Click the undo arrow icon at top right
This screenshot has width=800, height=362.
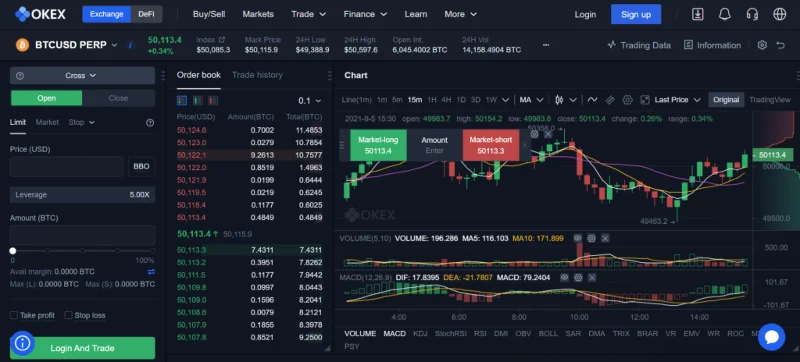[781, 45]
